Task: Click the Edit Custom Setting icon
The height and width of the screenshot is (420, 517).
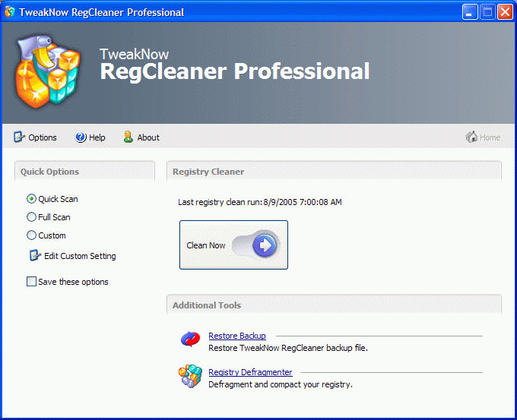Action: click(35, 255)
